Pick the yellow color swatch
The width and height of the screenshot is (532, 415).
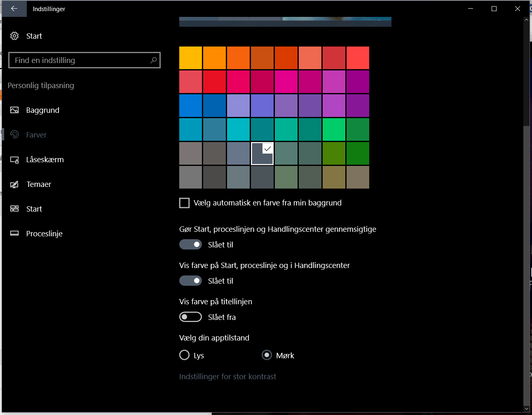190,58
